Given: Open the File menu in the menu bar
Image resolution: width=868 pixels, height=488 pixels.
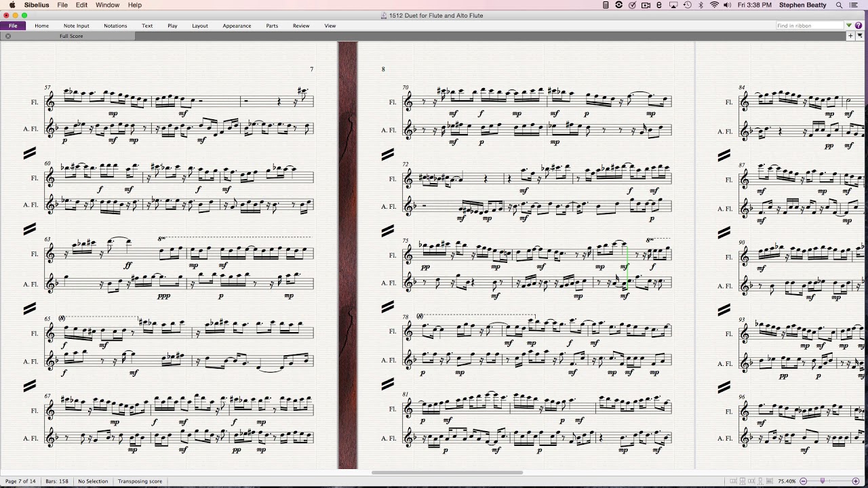Looking at the screenshot, I should (62, 5).
